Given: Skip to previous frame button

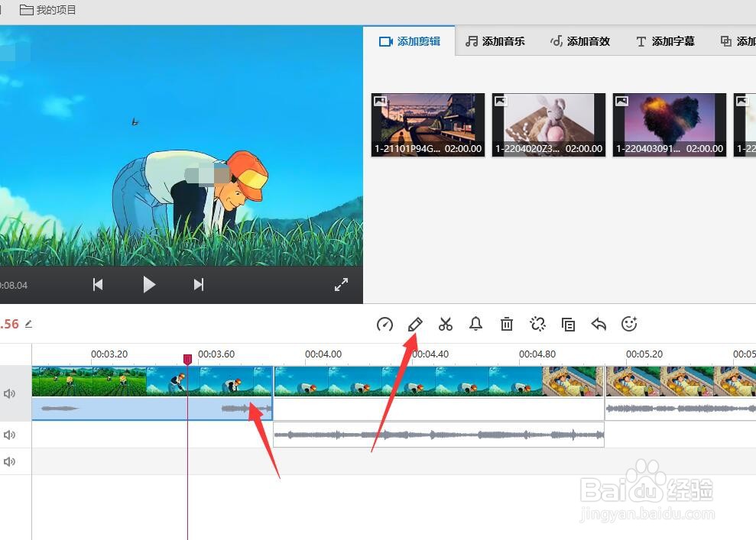Looking at the screenshot, I should (98, 285).
